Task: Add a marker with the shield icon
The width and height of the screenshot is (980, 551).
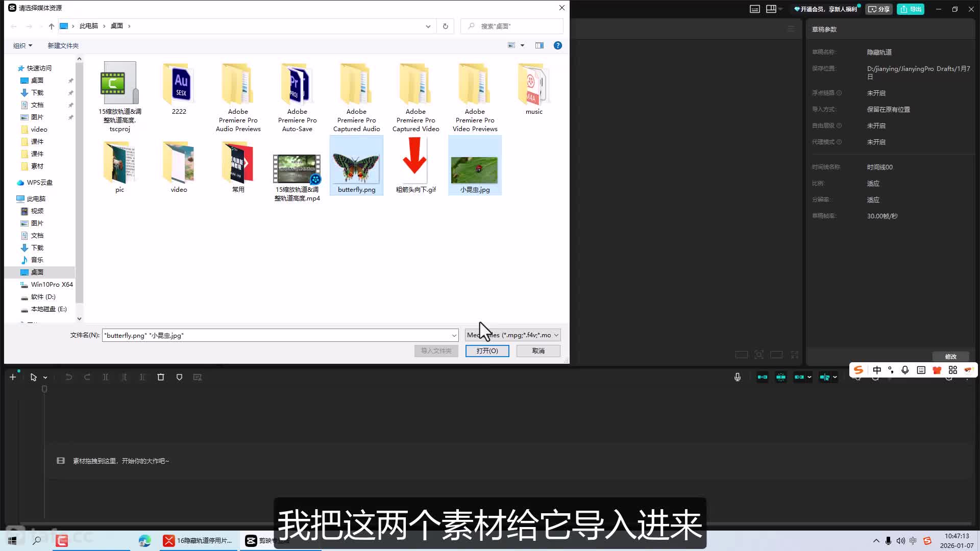Action: coord(179,377)
